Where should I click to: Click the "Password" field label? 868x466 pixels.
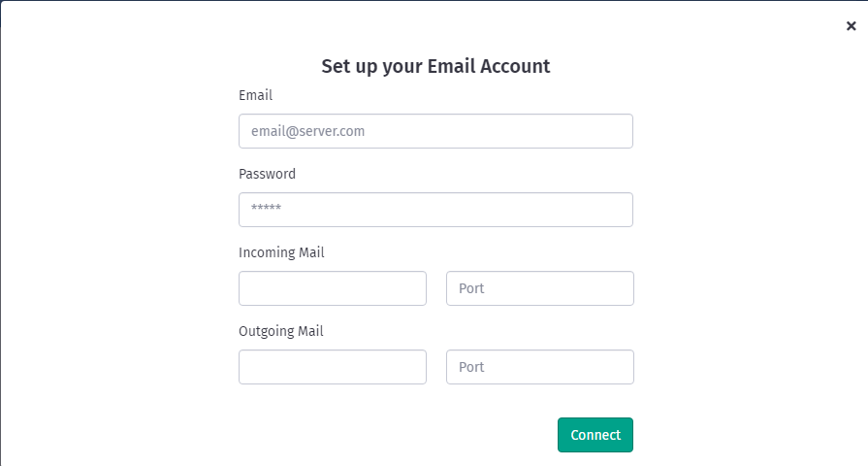click(x=267, y=174)
